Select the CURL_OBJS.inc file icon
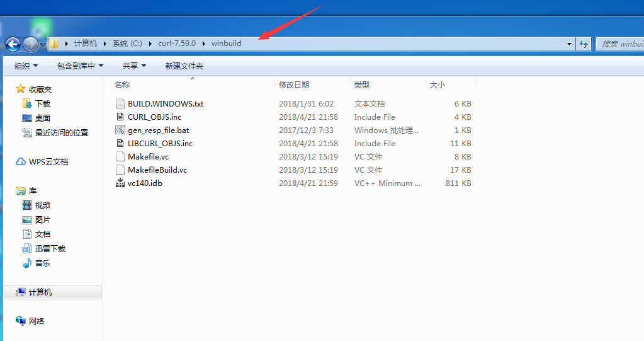 click(x=120, y=117)
